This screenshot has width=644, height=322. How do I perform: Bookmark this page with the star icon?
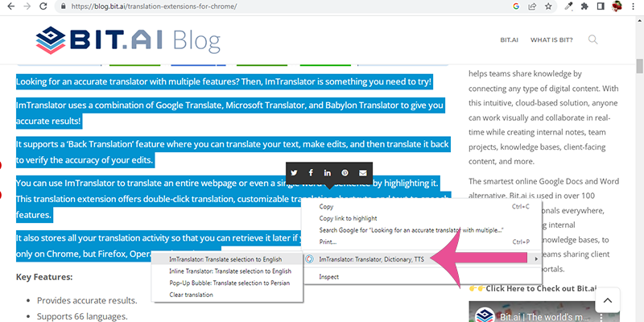[x=548, y=6]
